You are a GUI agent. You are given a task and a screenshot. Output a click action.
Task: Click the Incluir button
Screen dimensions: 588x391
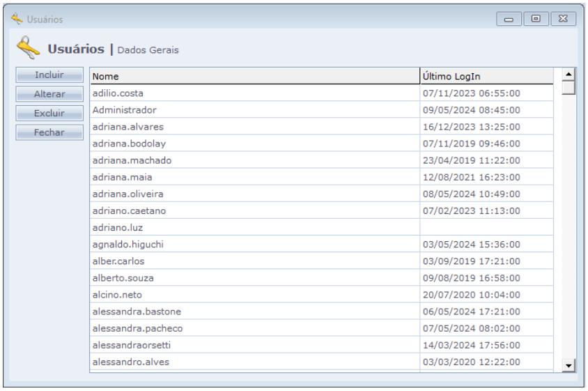49,75
